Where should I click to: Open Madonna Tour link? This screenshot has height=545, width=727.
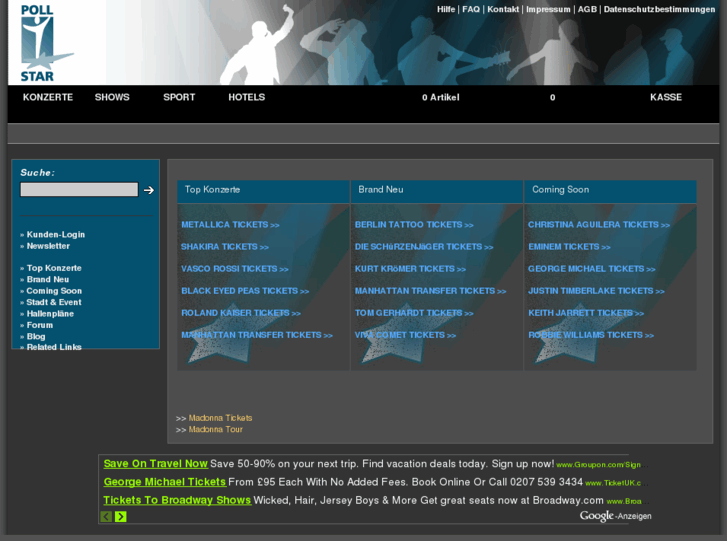pos(216,430)
